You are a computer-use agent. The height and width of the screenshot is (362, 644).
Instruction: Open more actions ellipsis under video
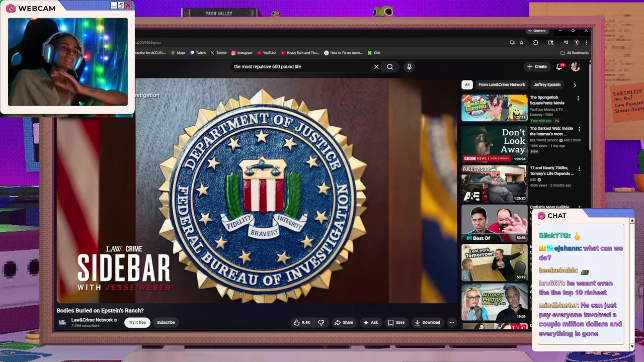click(452, 322)
